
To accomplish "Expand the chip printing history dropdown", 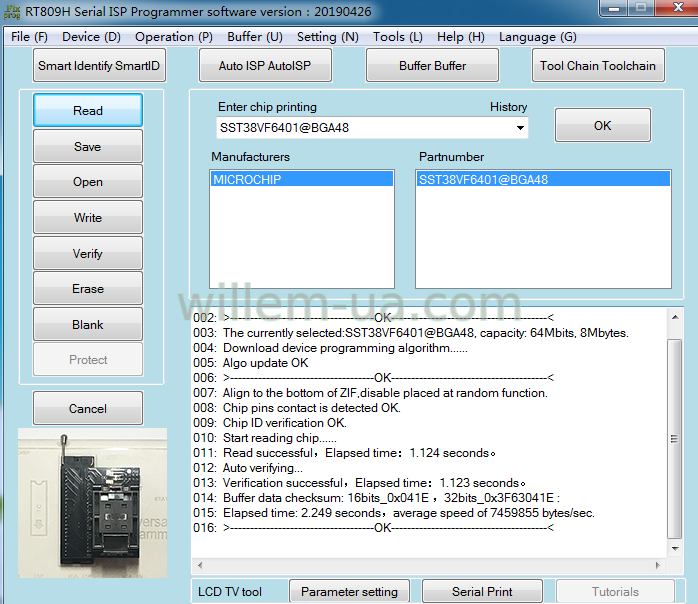I will coord(520,128).
